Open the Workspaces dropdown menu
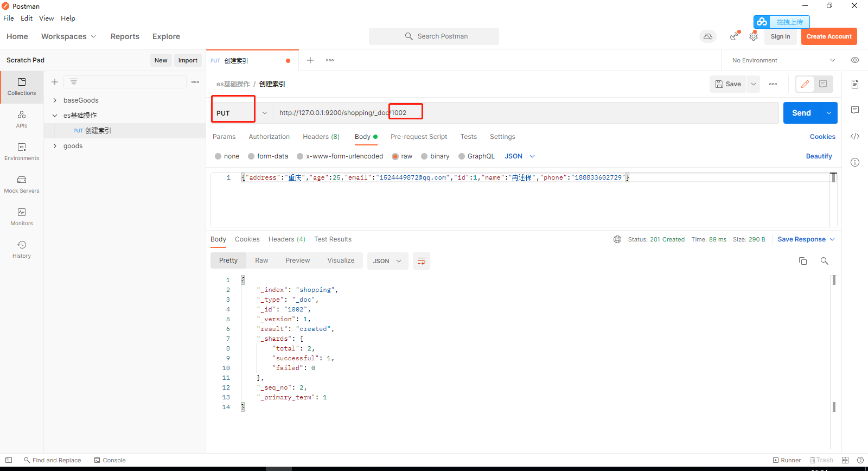Viewport: 868px width, 471px height. click(x=68, y=36)
